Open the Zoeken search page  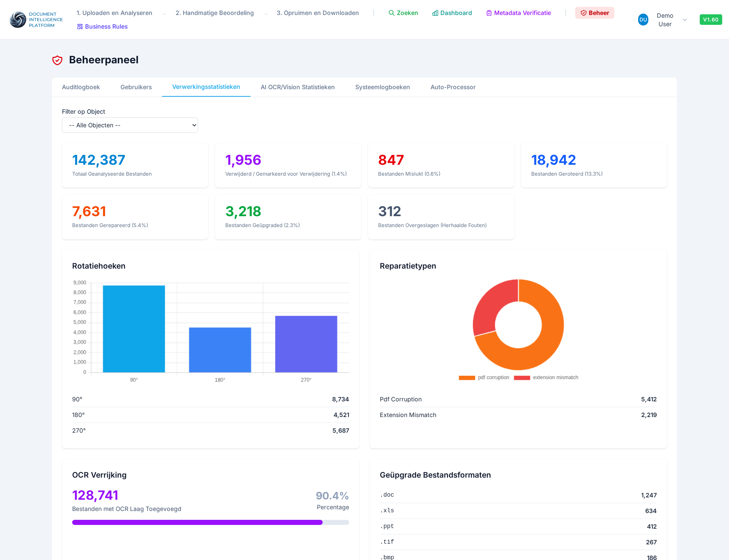pos(403,13)
